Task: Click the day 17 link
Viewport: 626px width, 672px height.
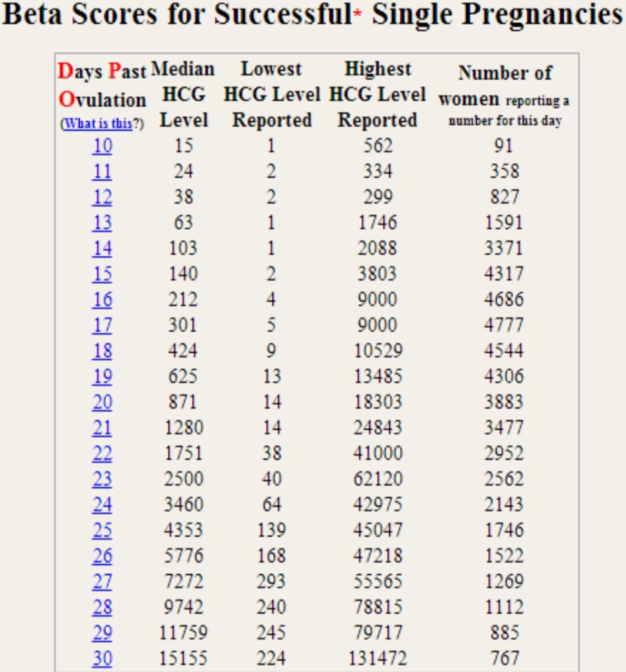Action: 102,325
